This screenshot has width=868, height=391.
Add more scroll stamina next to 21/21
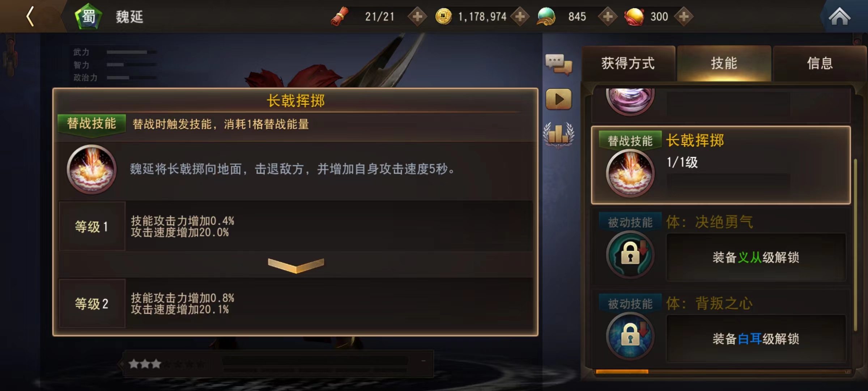click(x=417, y=16)
